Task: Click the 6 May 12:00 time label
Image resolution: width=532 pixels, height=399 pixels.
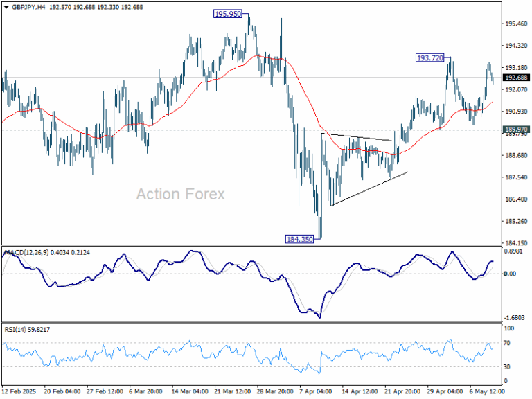Action: click(486, 391)
